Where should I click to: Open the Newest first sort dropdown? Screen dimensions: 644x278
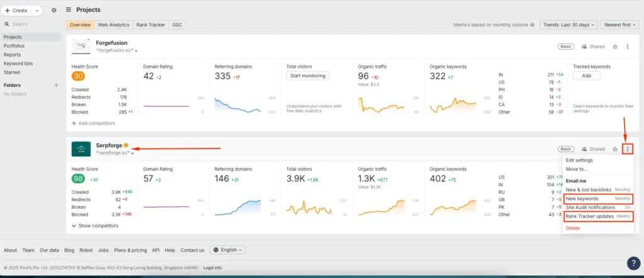(x=619, y=25)
